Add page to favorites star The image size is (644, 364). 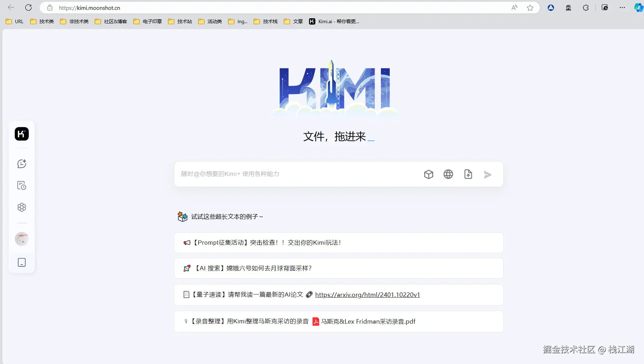click(x=530, y=8)
